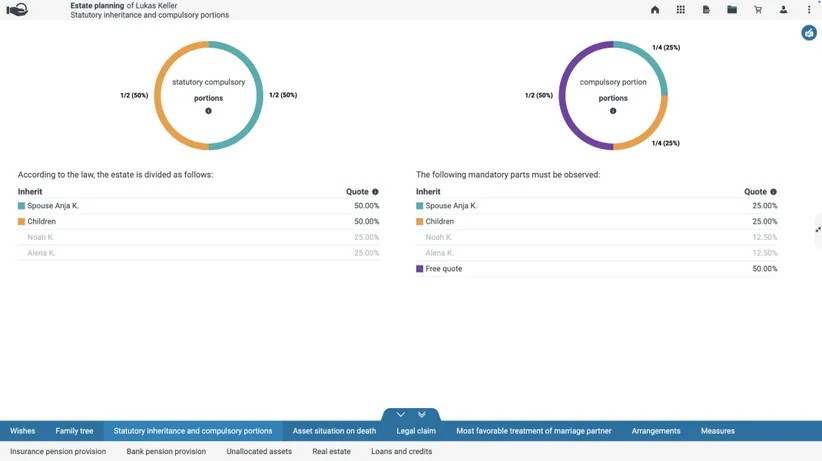The height and width of the screenshot is (461, 822).
Task: Open the three-dot more options menu
Action: [809, 9]
